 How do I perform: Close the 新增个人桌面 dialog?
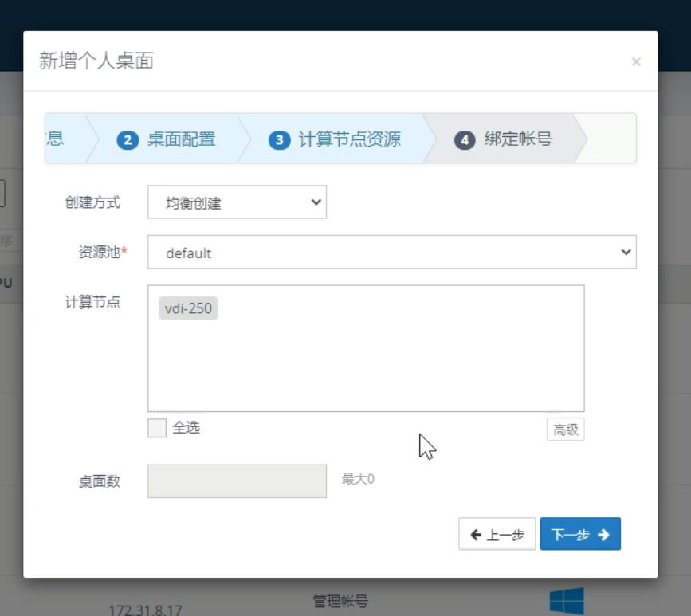click(x=635, y=62)
